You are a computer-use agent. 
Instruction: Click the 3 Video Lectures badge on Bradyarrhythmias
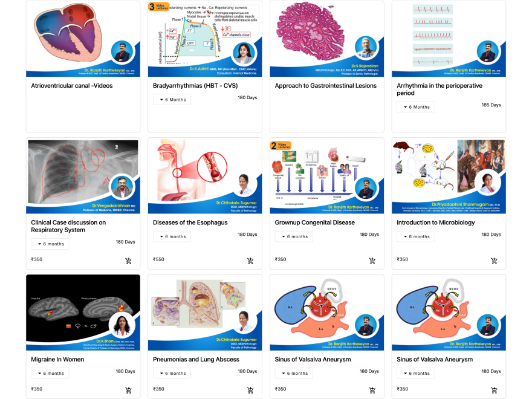pos(159,7)
